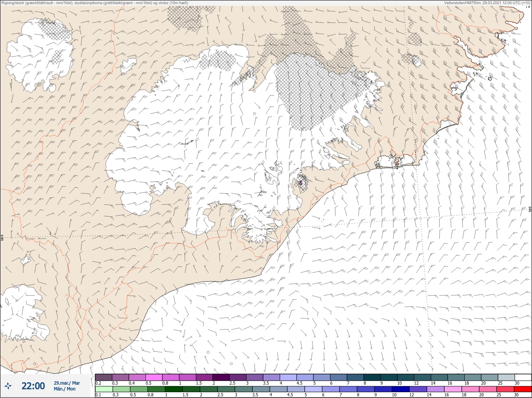
Task: Select the dark green 1 swatch in lower legend row
Action: coord(174,389)
